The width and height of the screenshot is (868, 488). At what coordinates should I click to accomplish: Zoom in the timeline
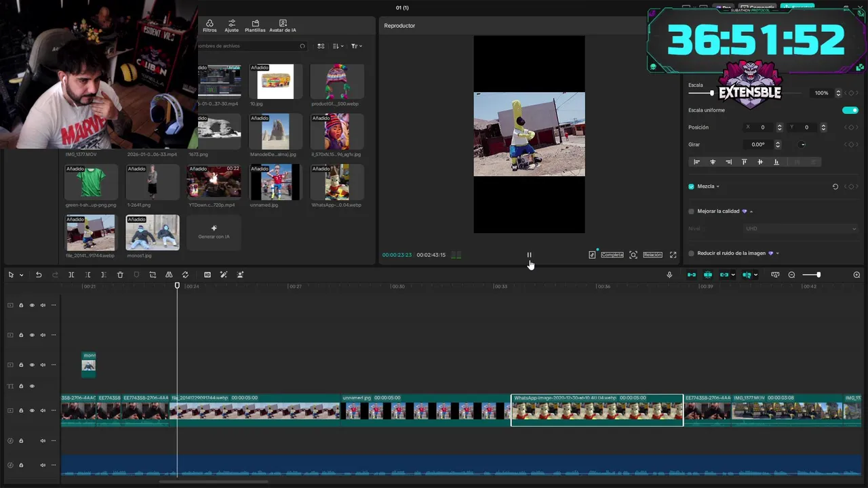pyautogui.click(x=856, y=274)
